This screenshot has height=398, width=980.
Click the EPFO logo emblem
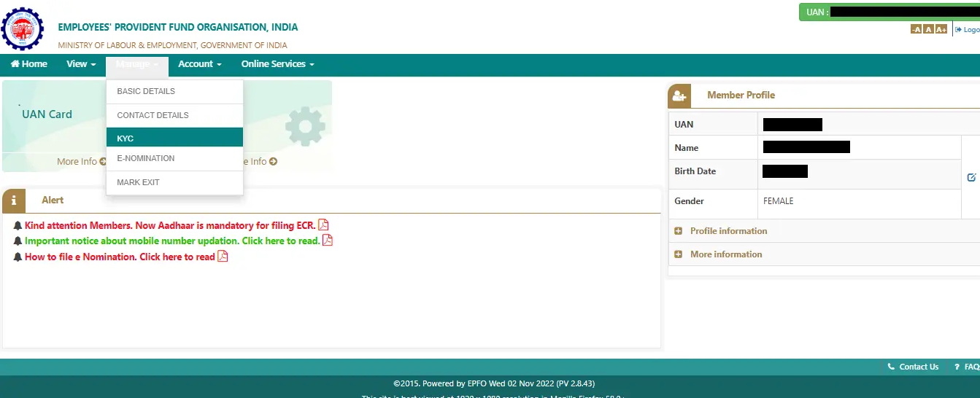(x=23, y=28)
